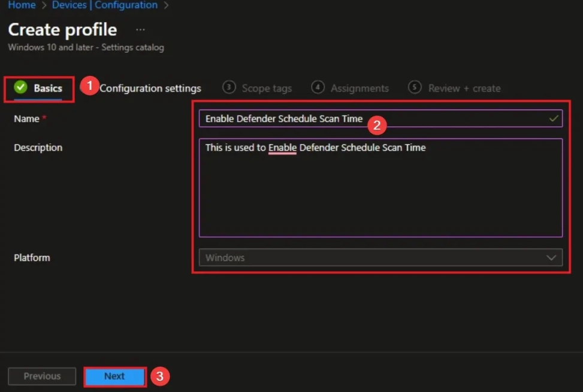This screenshot has width=583, height=392.
Task: Click 'Windows 10 and later - Settings catalog' subtitle
Action: click(x=86, y=47)
